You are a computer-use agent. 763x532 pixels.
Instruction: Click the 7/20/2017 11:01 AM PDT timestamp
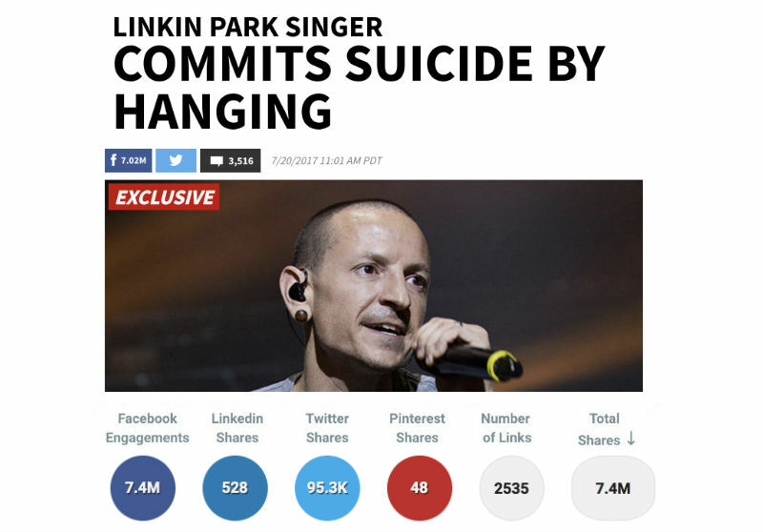(326, 160)
